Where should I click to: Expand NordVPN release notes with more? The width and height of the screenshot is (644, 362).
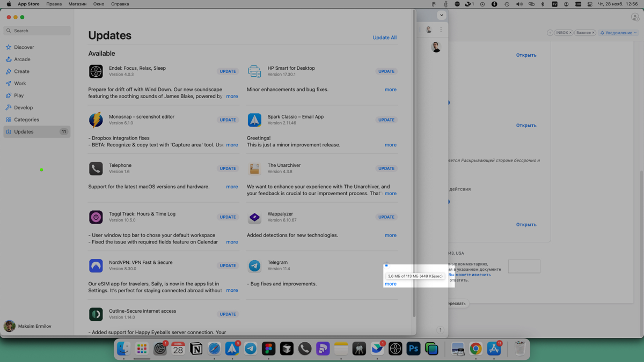pyautogui.click(x=232, y=290)
